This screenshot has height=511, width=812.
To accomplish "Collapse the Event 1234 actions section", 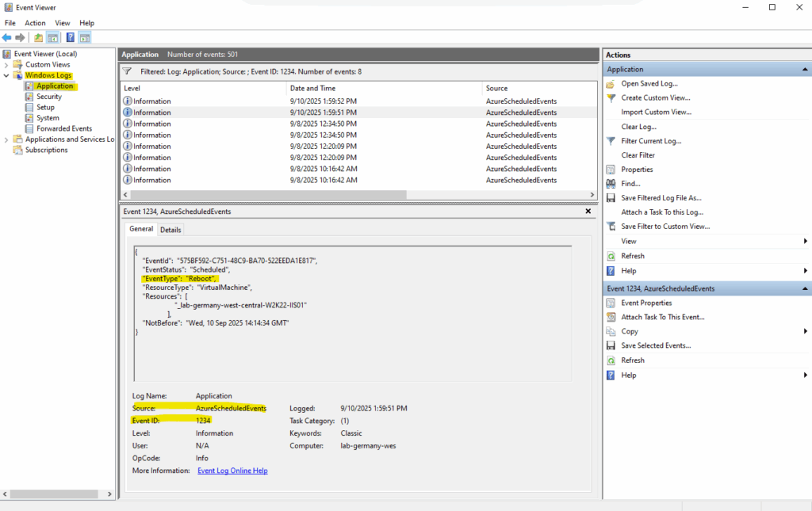I will point(805,288).
